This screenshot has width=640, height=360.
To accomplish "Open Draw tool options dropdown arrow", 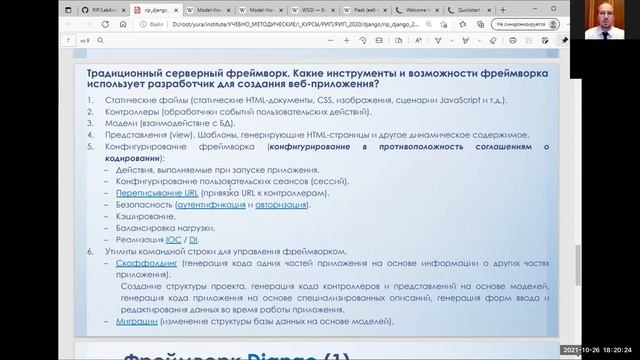I will [451, 40].
